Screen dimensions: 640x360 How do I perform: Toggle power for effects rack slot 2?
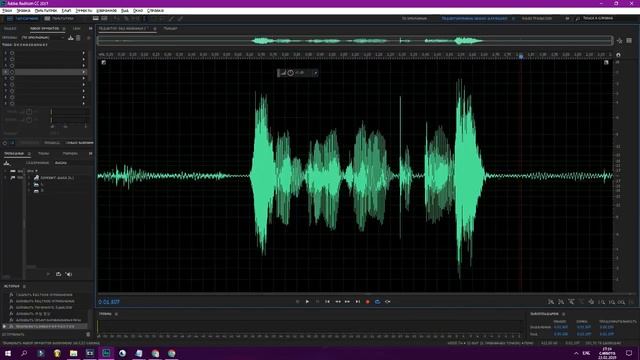(x=12, y=59)
